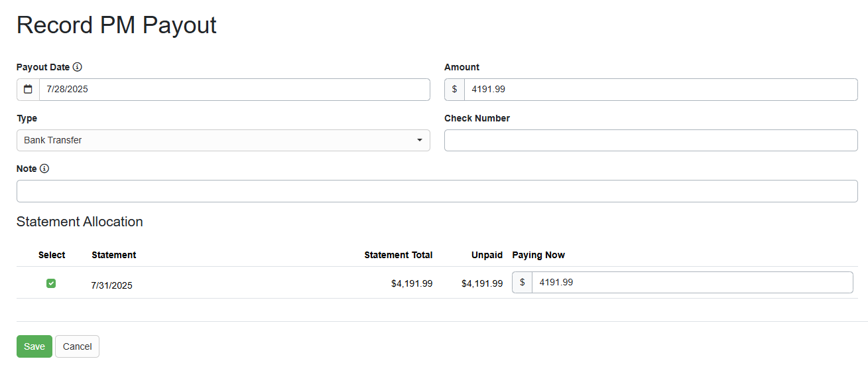Screen dimensions: 868x365
Task: Focus the Payout Date field 7/28/2025
Action: pyautogui.click(x=235, y=90)
